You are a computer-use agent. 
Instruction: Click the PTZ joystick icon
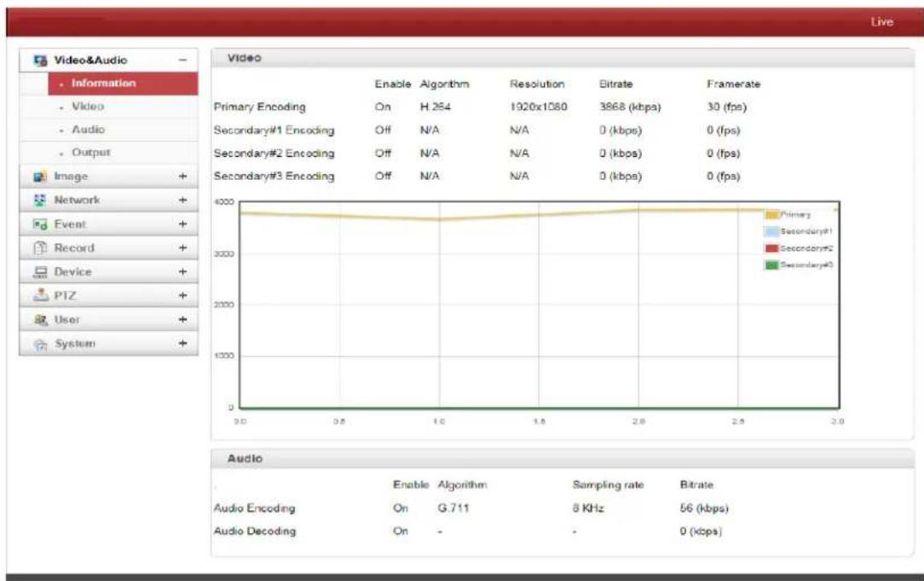[41, 295]
